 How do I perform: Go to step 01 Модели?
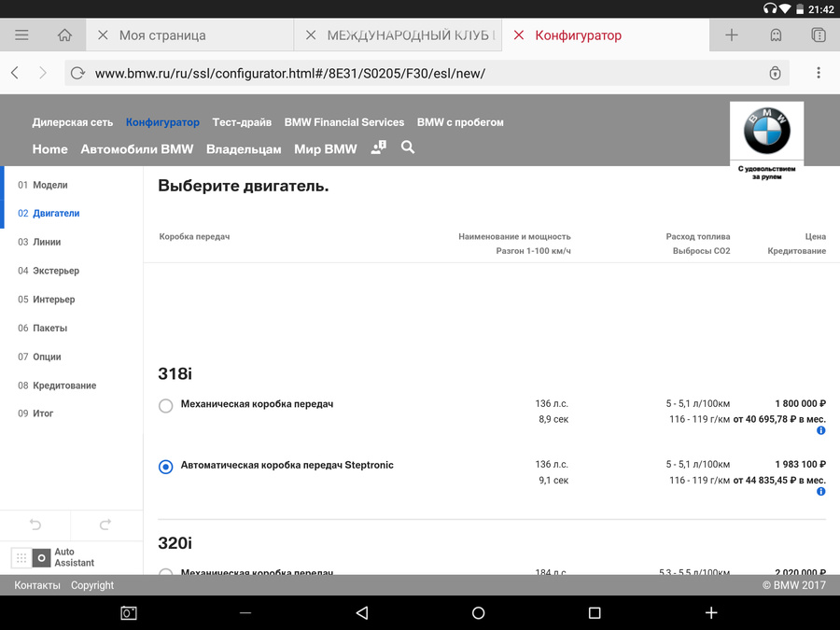pyautogui.click(x=43, y=185)
